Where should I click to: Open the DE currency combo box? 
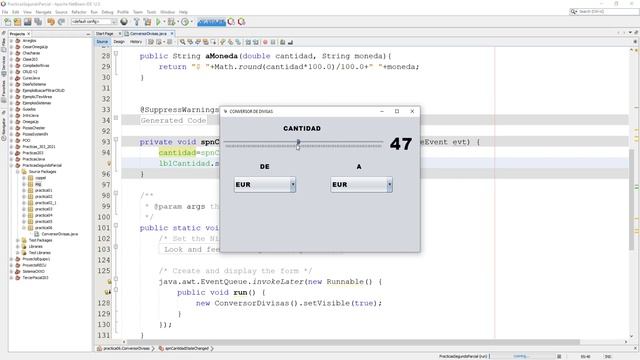(265, 184)
